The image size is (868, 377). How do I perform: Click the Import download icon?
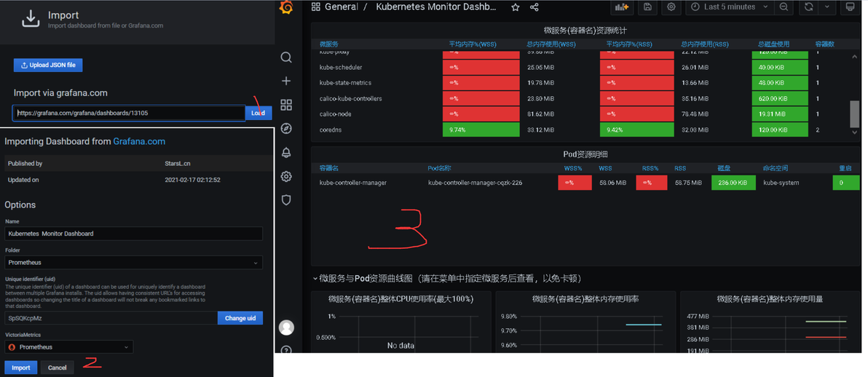click(31, 20)
